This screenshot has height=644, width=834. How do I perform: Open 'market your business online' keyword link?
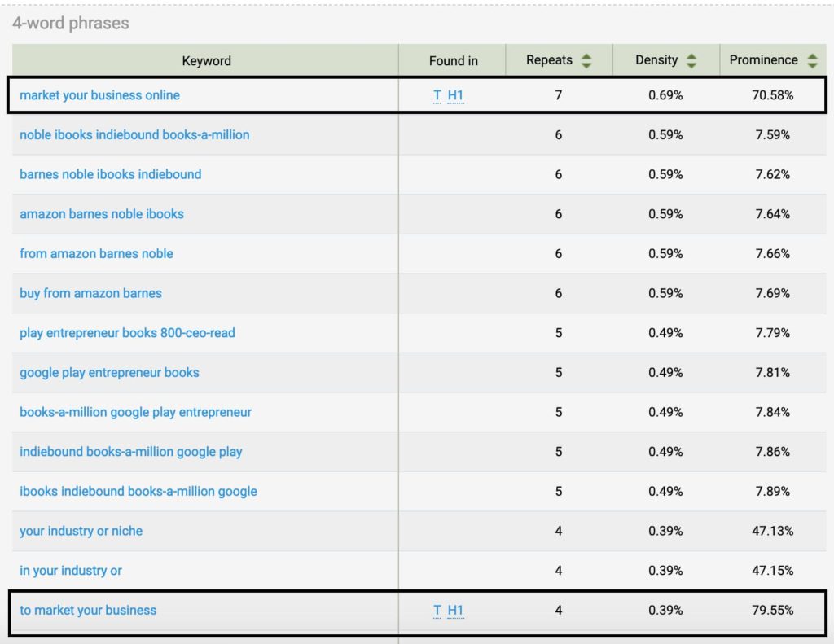pos(99,95)
